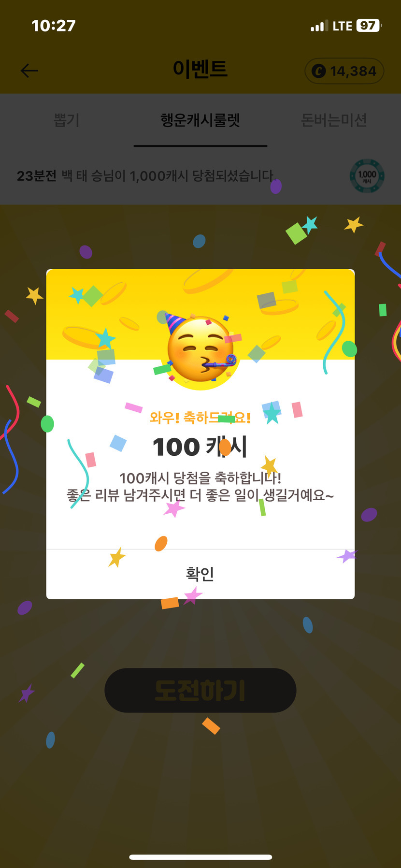
Task: Tap the 1,000 캐시 chip icon
Action: (367, 176)
